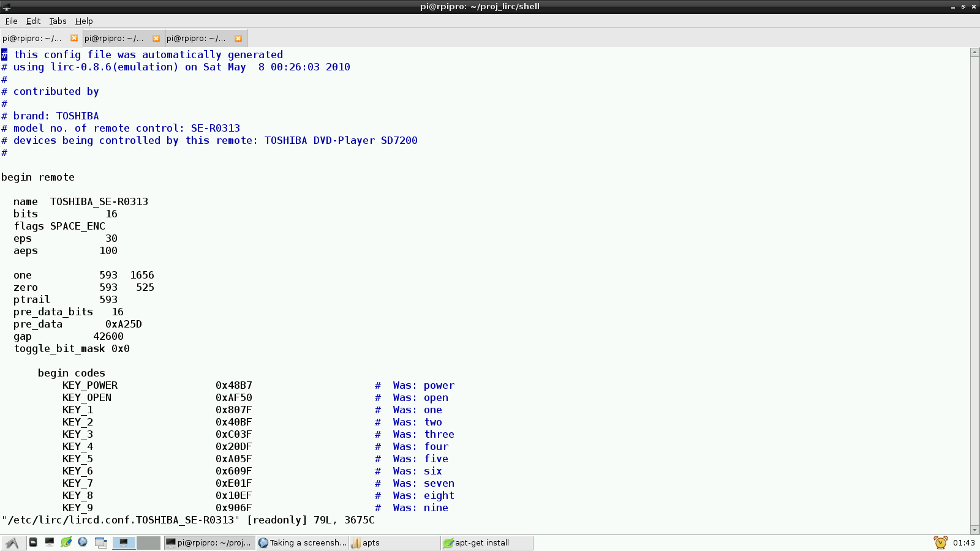Activate the 'apt-get install' taskbar button

pos(488,542)
